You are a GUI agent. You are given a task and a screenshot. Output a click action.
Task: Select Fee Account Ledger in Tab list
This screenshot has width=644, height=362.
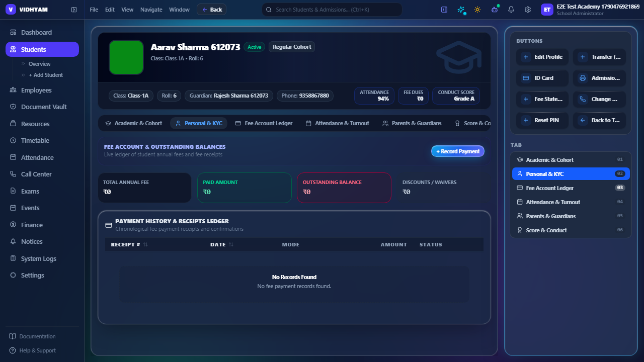click(x=571, y=188)
